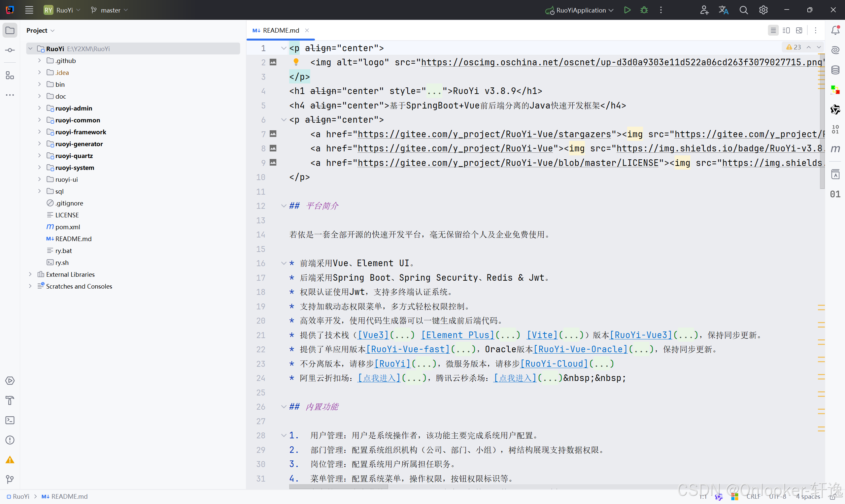845x504 pixels.
Task: Switch to editor and preview split mode
Action: pos(786,30)
